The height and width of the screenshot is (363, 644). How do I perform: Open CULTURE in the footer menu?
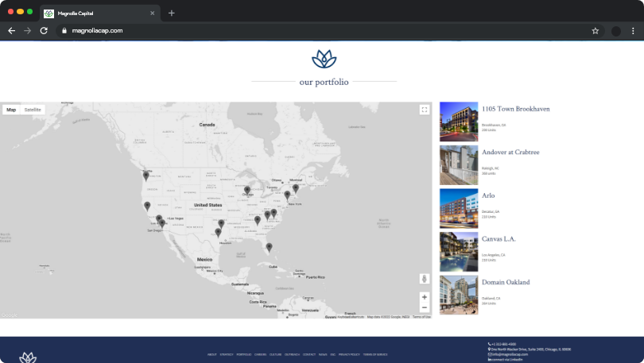click(x=276, y=354)
